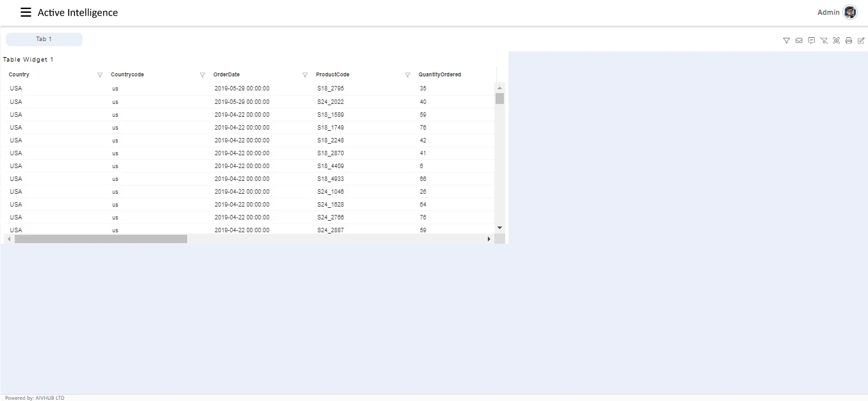Image resolution: width=868 pixels, height=401 pixels.
Task: Open the filter icon in the toolbar
Action: (786, 40)
